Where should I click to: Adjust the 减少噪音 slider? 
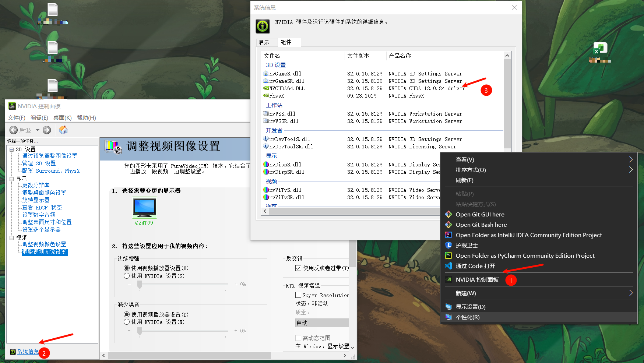tap(140, 331)
